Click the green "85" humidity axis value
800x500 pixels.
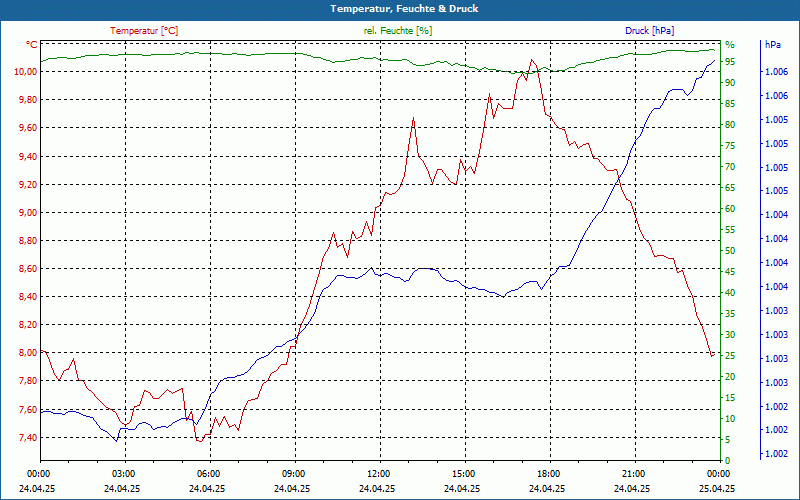click(730, 104)
